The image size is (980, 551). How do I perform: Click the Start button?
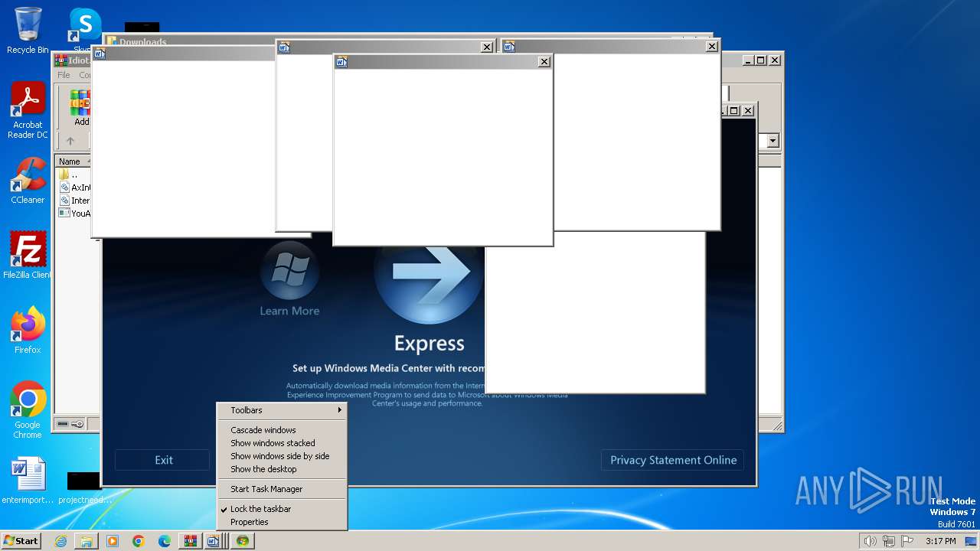(21, 541)
